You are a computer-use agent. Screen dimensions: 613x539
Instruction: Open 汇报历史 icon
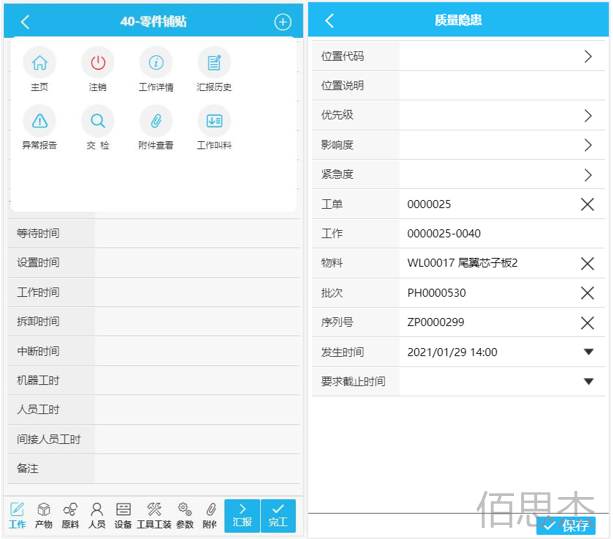point(214,63)
